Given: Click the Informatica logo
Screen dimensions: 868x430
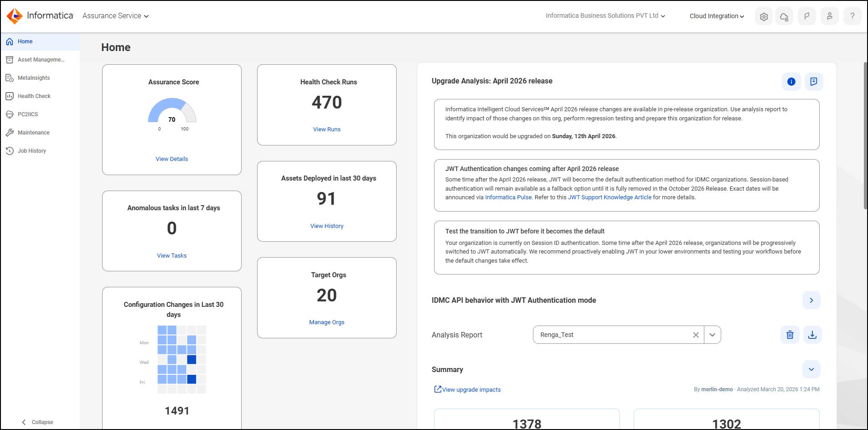Looking at the screenshot, I should coord(40,16).
